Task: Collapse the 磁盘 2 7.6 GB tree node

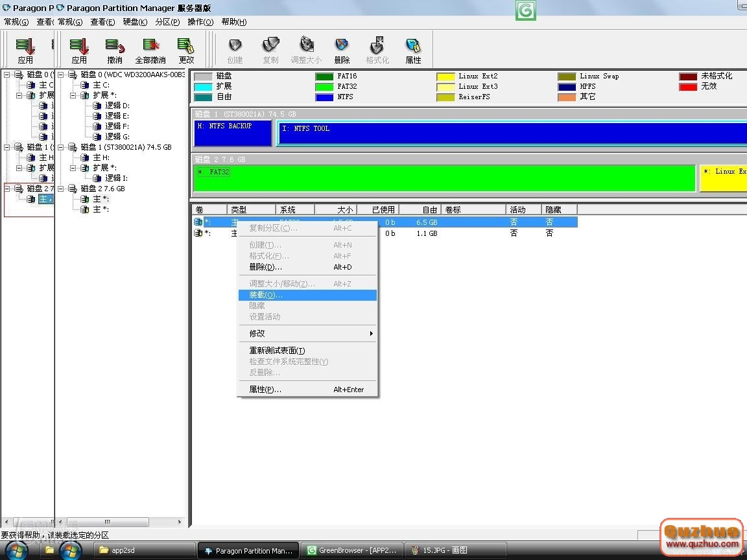Action: (x=62, y=189)
